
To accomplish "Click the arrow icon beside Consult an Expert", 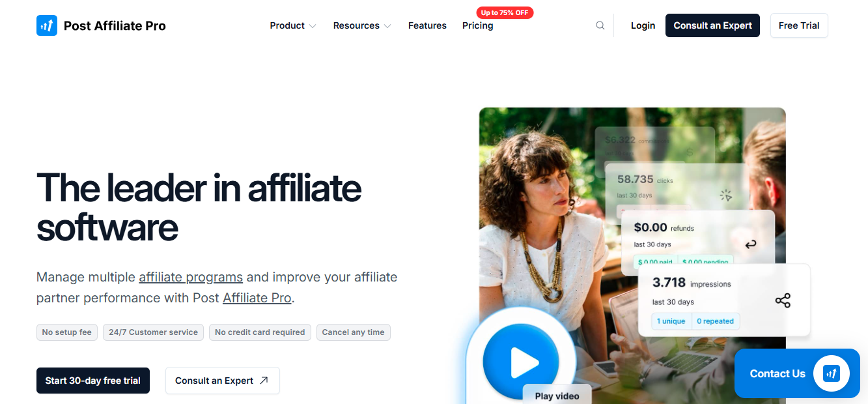I will point(264,381).
